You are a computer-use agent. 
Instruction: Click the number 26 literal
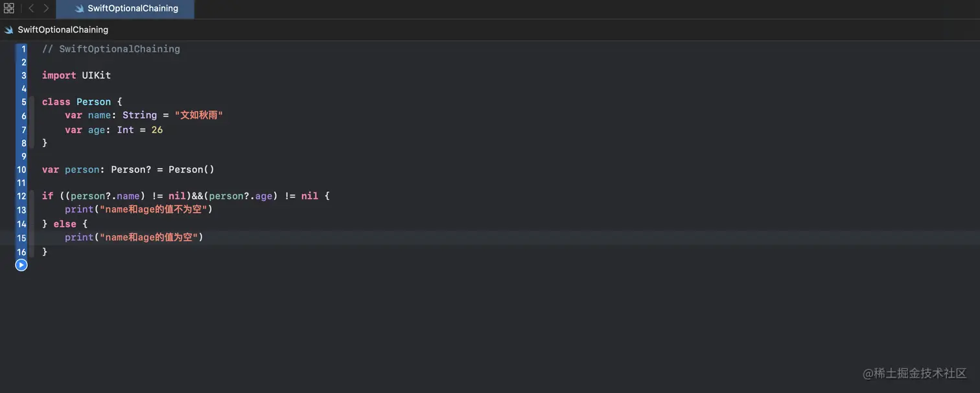point(157,130)
